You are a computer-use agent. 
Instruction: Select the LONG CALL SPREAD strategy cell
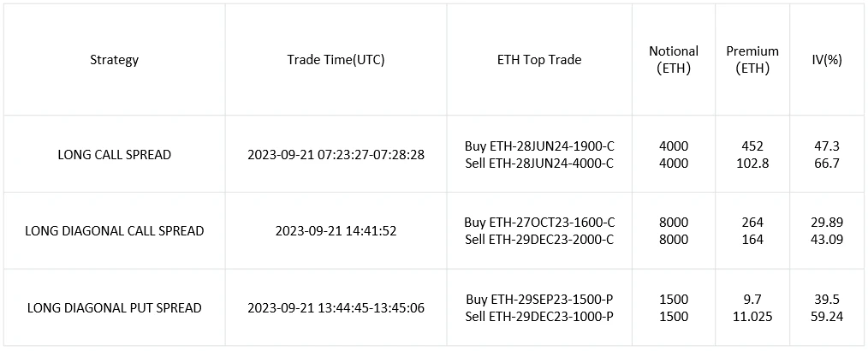[114, 155]
